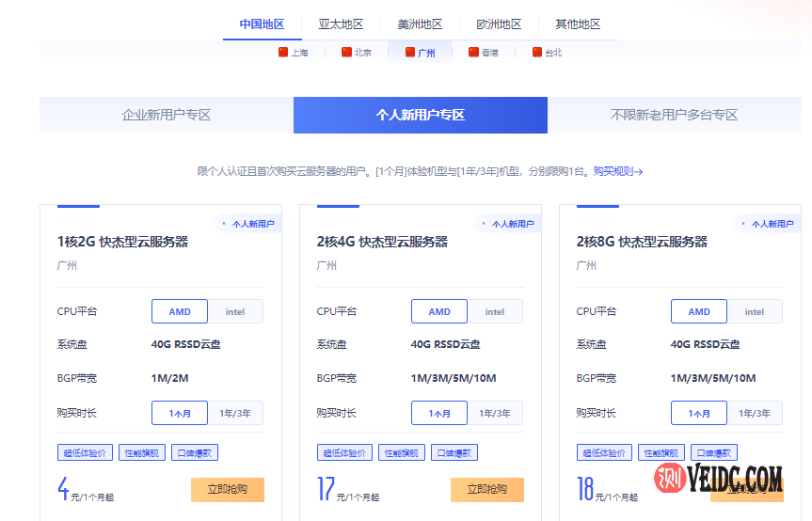Open the 欧洲地区 region tab

(499, 24)
